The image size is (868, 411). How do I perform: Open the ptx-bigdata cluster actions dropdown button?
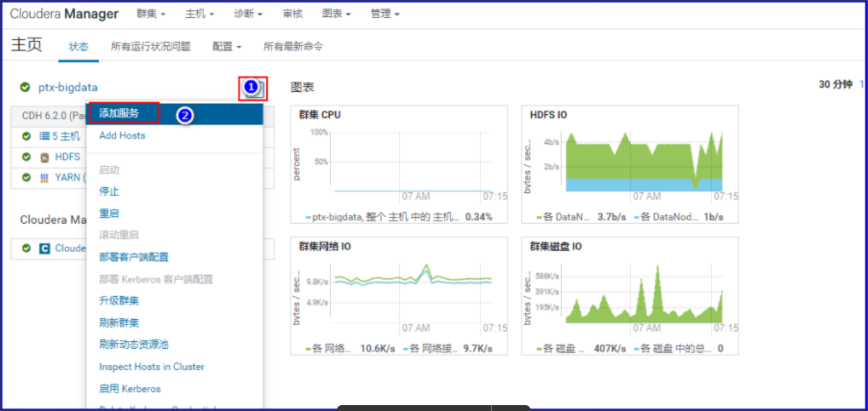click(253, 88)
